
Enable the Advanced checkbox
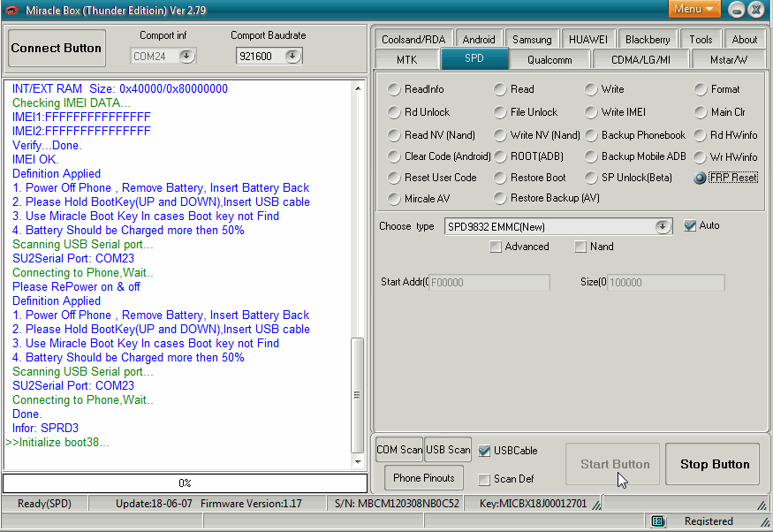496,247
